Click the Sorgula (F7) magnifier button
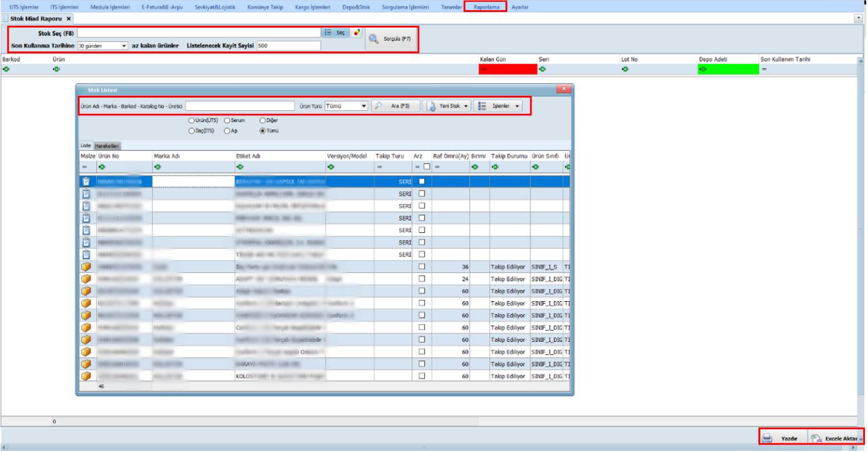 click(x=391, y=39)
